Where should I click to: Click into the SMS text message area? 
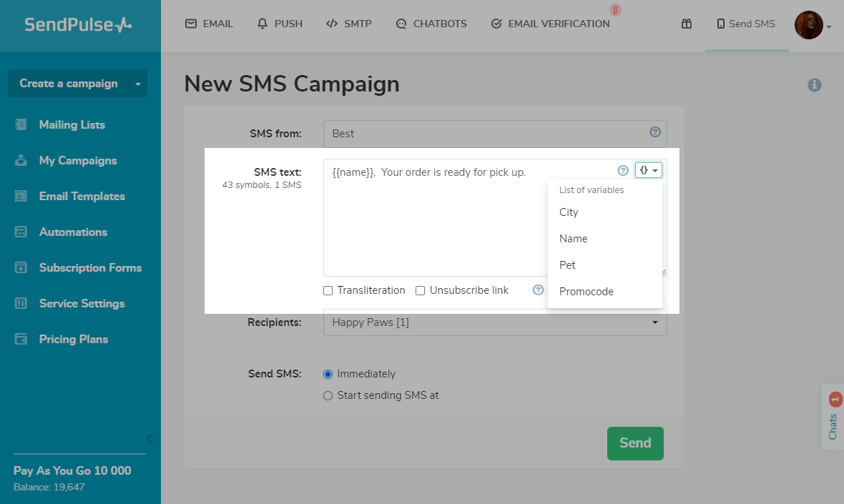point(465,222)
